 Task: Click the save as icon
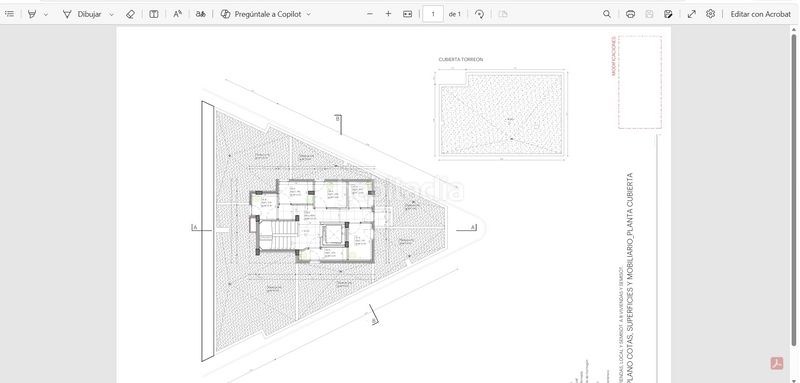click(668, 14)
